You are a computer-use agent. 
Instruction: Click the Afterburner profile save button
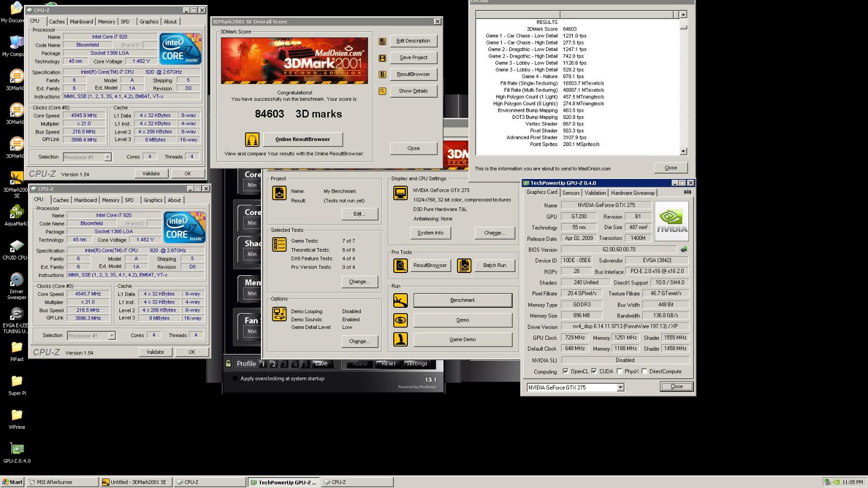point(321,364)
